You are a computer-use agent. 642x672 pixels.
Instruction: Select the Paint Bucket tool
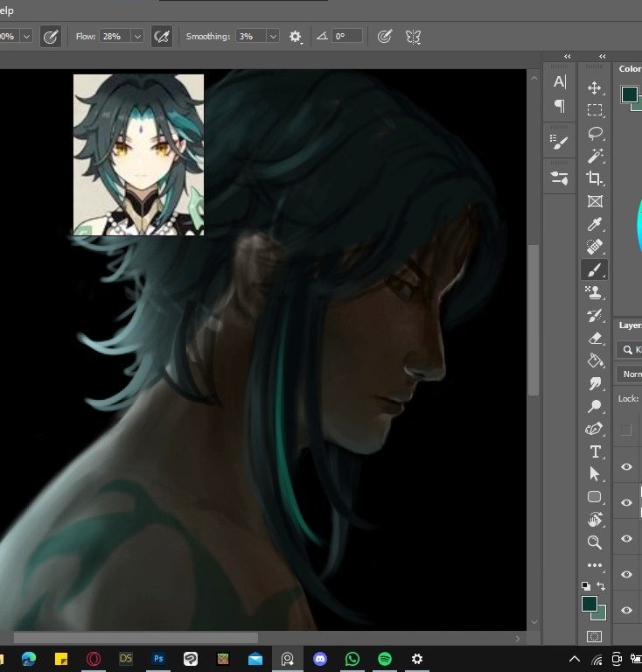click(596, 360)
